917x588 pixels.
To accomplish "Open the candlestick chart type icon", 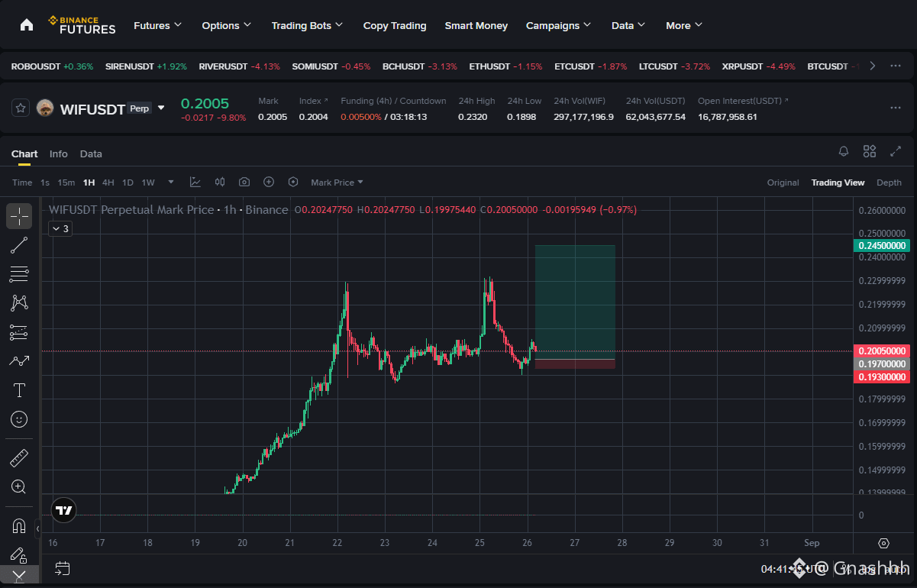I will (220, 182).
